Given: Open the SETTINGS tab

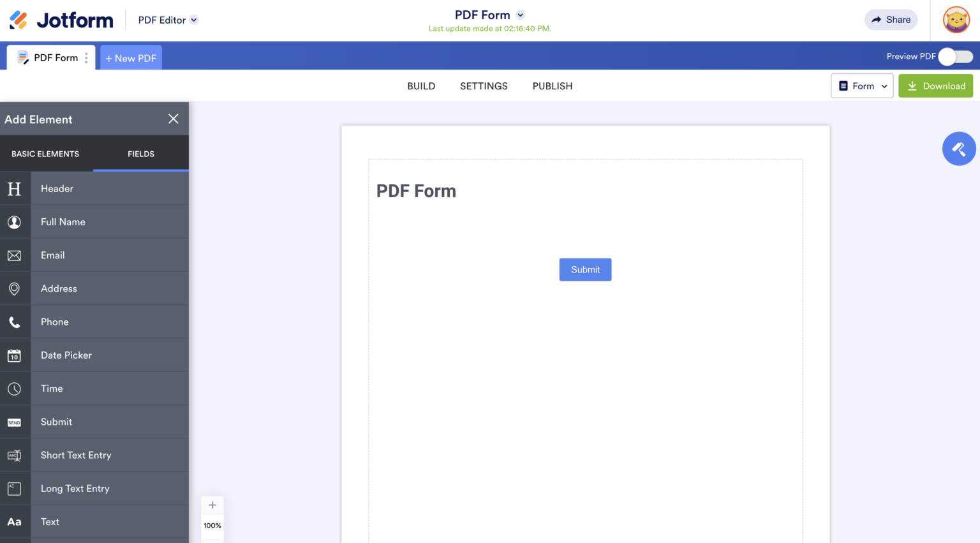Looking at the screenshot, I should (x=484, y=86).
